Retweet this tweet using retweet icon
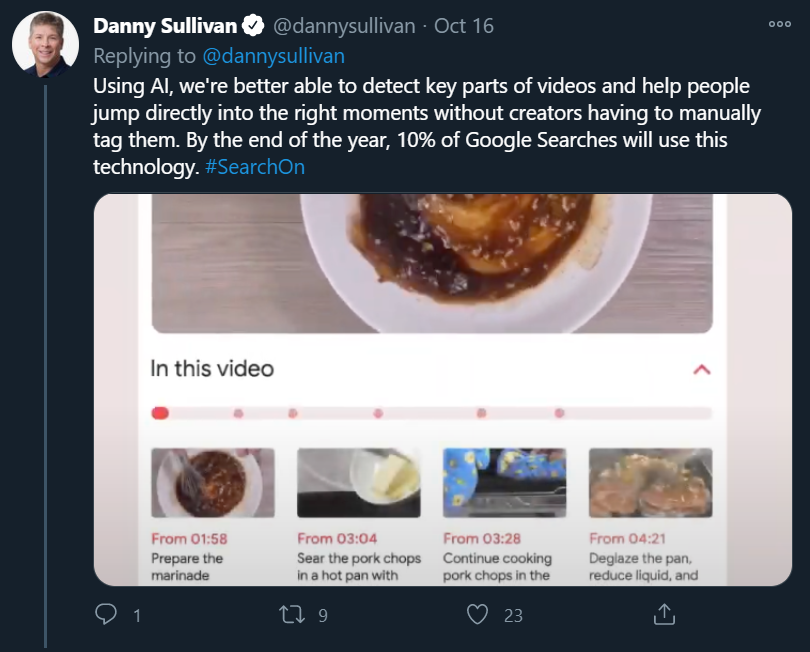The image size is (810, 652). tap(293, 614)
